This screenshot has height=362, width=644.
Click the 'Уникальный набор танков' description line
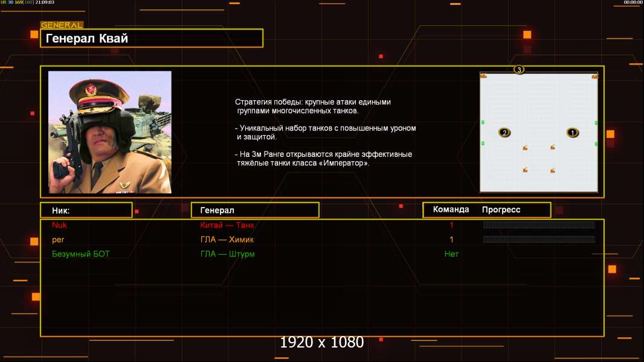point(325,132)
